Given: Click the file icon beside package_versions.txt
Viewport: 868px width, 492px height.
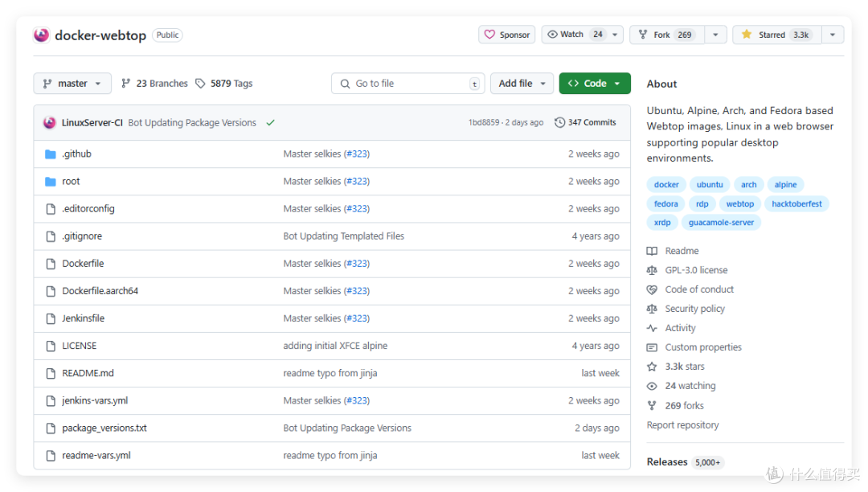Looking at the screenshot, I should 51,428.
